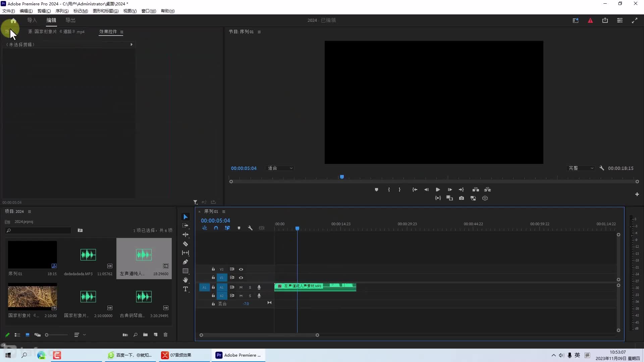Mute audio track A1
Viewport: 644px width, 362px height.
tap(241, 287)
